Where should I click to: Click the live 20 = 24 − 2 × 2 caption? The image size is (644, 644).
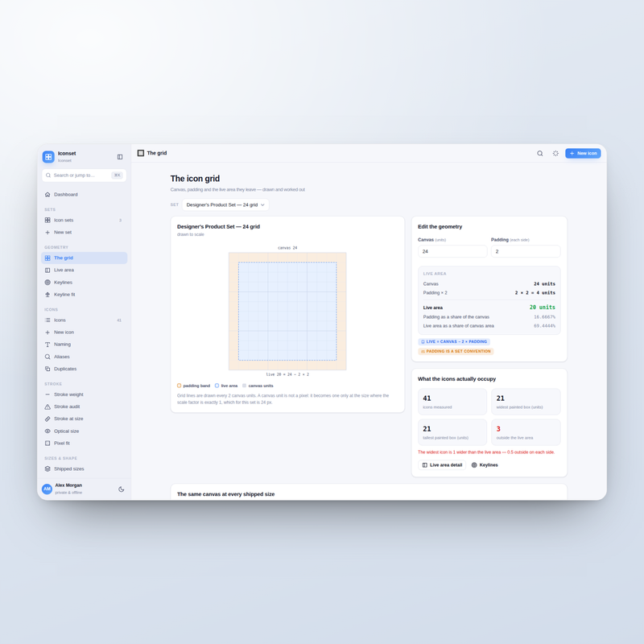(287, 374)
